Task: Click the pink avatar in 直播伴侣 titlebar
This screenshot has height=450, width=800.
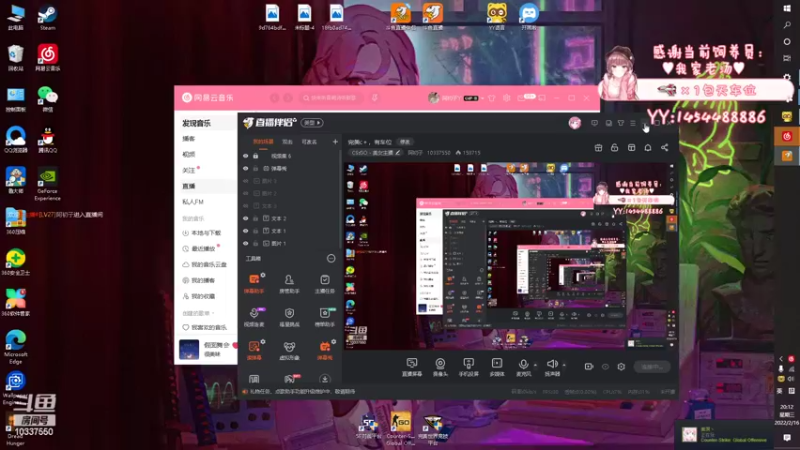Action: click(575, 123)
